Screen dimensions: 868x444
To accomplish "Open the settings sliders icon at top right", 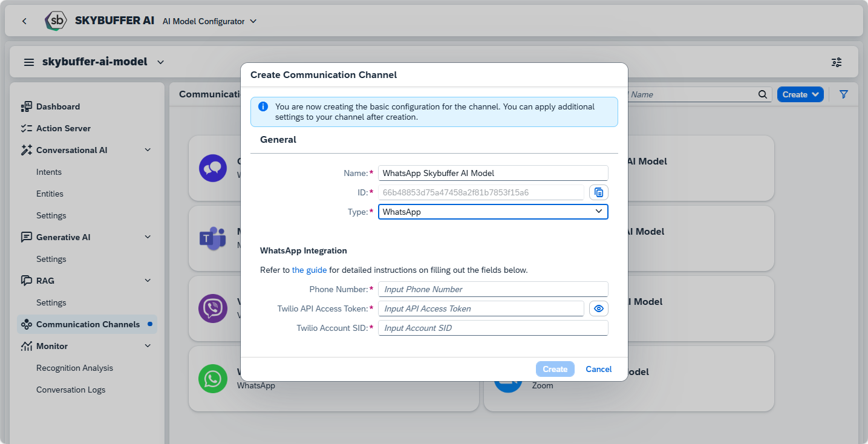I will coord(837,62).
